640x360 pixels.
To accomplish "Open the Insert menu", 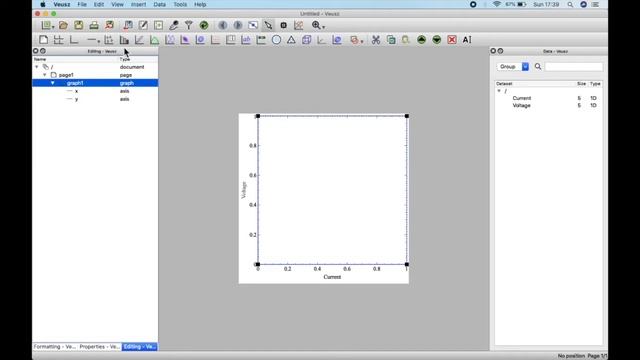I will (x=138, y=4).
